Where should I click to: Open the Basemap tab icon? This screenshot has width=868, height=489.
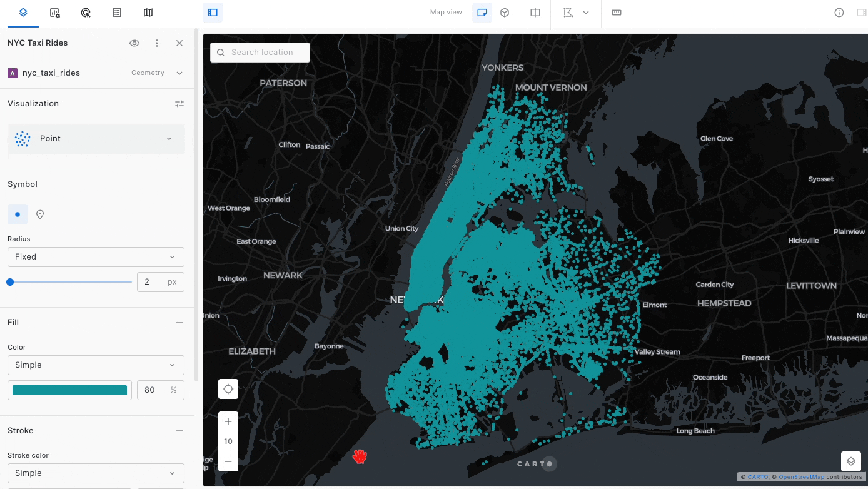coord(148,13)
